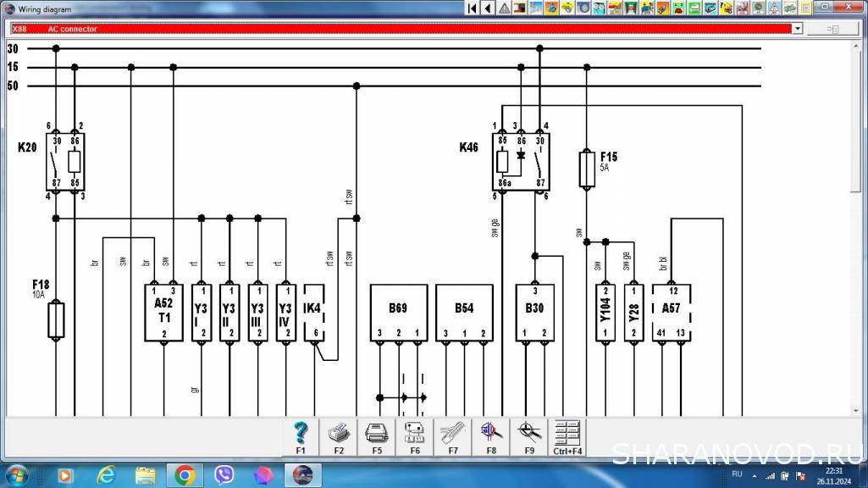Click the RU language indicator in tray
Image resolution: width=868 pixels, height=488 pixels.
click(736, 474)
